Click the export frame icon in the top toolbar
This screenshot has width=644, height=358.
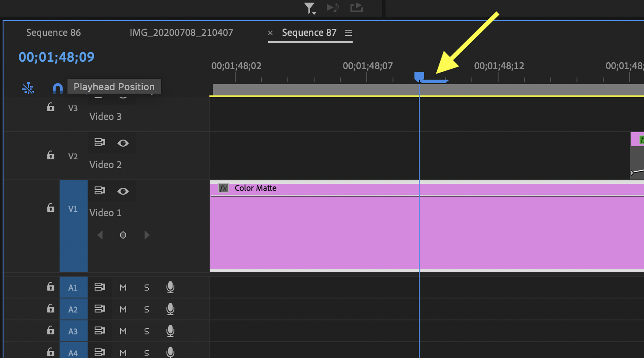point(356,7)
